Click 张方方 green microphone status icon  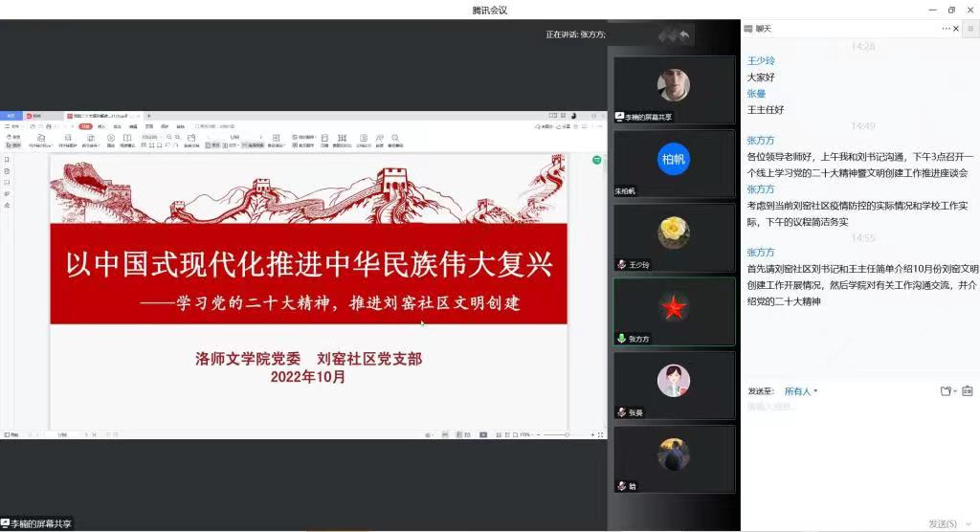(x=621, y=338)
